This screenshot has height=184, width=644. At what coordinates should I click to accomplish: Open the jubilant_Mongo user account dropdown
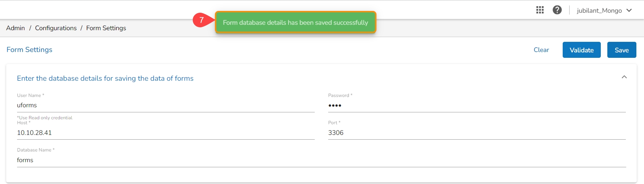tap(604, 11)
